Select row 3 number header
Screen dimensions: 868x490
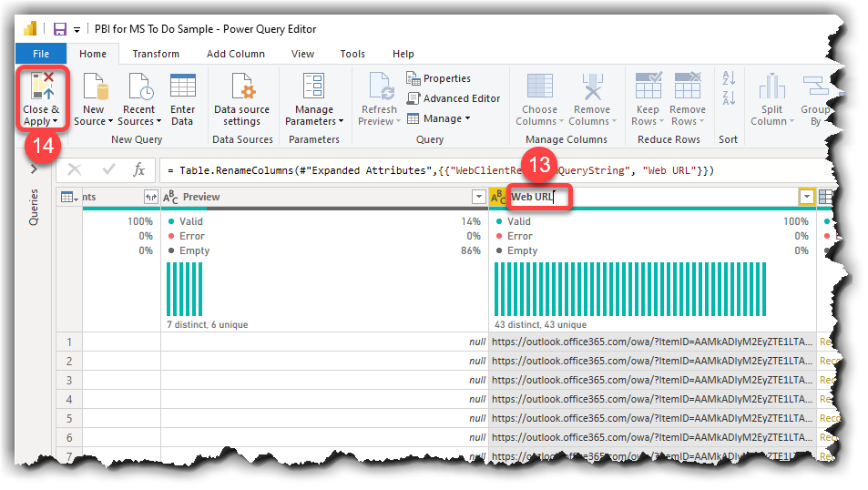point(69,380)
